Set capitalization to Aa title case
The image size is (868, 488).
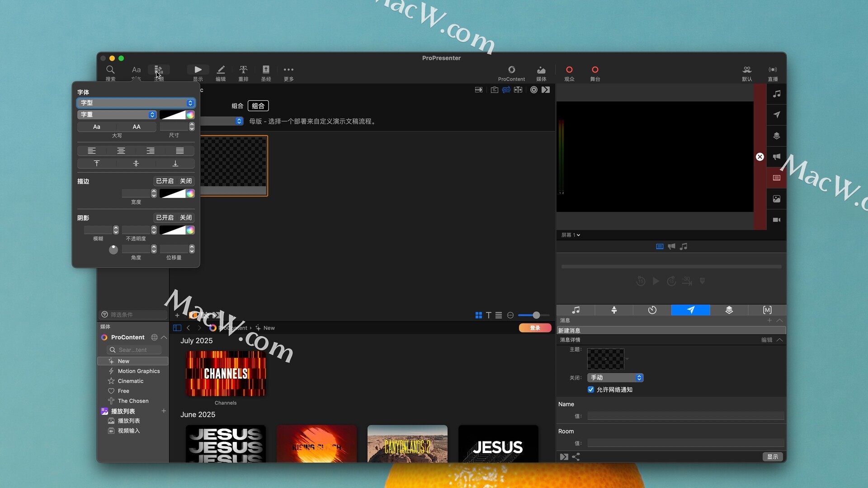[97, 127]
